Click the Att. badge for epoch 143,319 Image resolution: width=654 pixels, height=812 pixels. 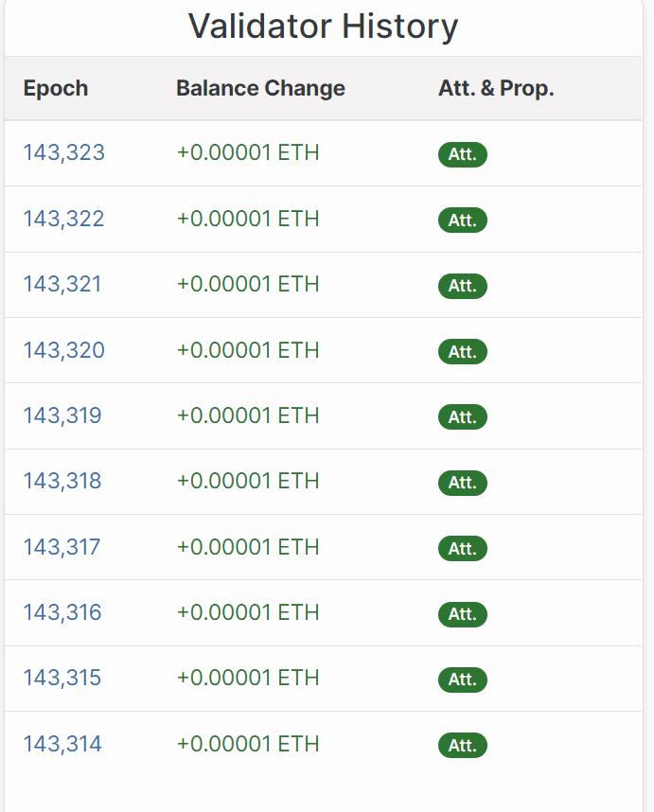462,417
